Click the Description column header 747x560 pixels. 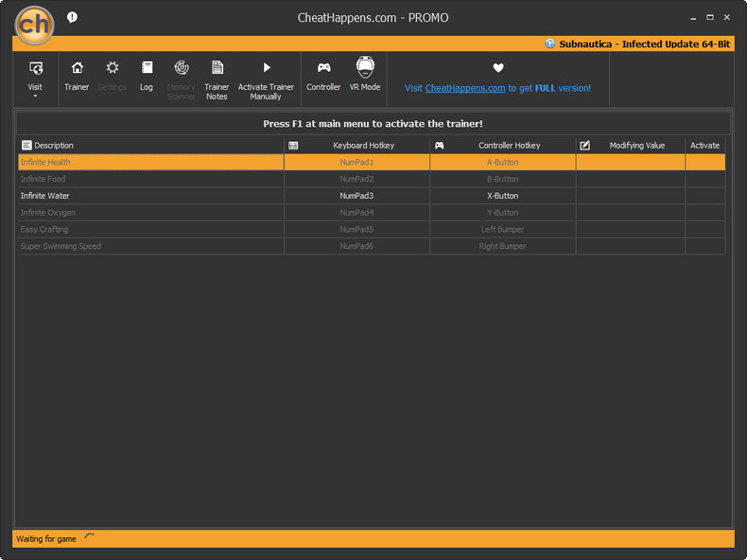[150, 146]
